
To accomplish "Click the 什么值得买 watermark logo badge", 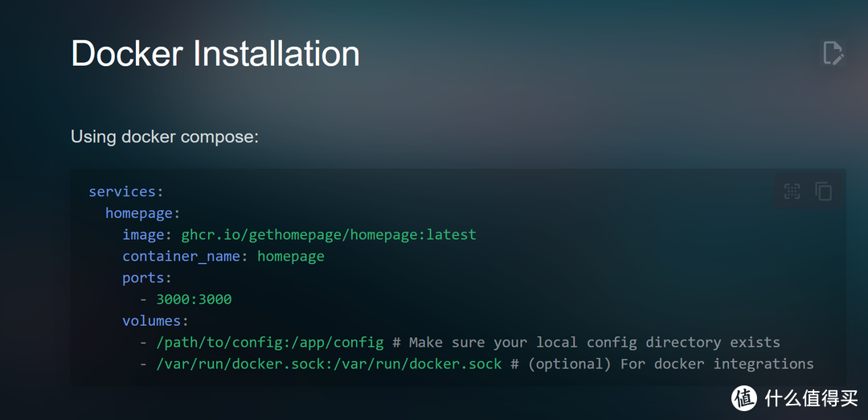I will pos(744,397).
